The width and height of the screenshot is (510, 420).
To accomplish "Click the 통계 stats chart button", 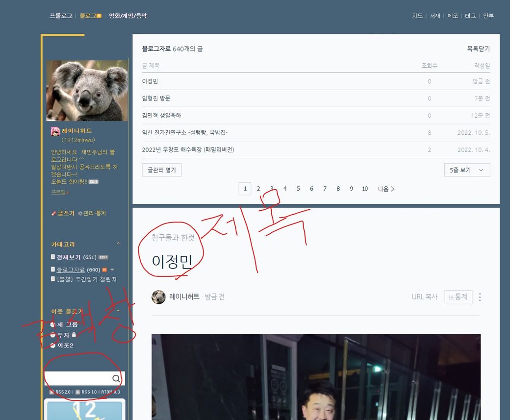I will tap(458, 297).
